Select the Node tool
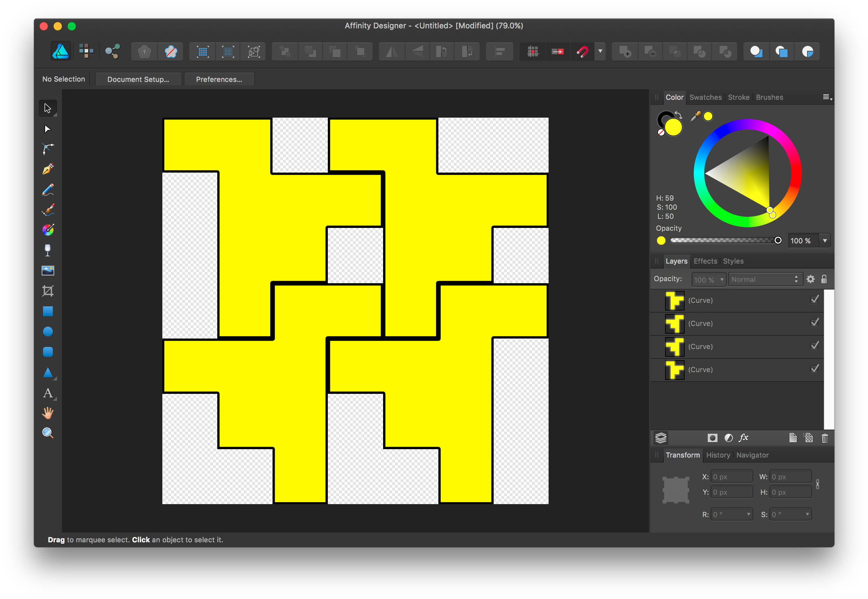 48,129
